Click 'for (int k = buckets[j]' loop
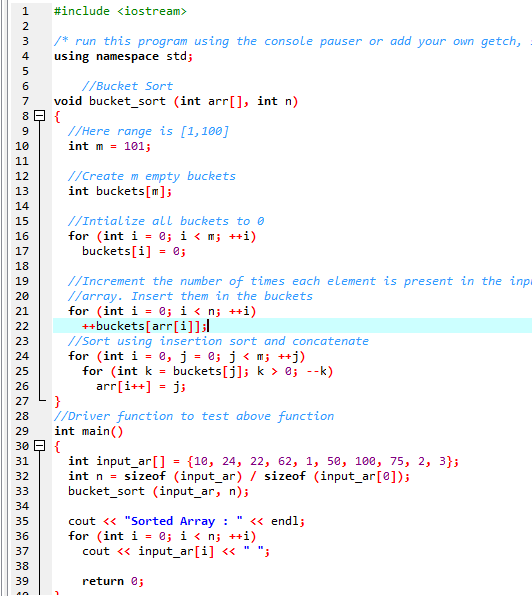The height and width of the screenshot is (596, 532). tap(208, 371)
